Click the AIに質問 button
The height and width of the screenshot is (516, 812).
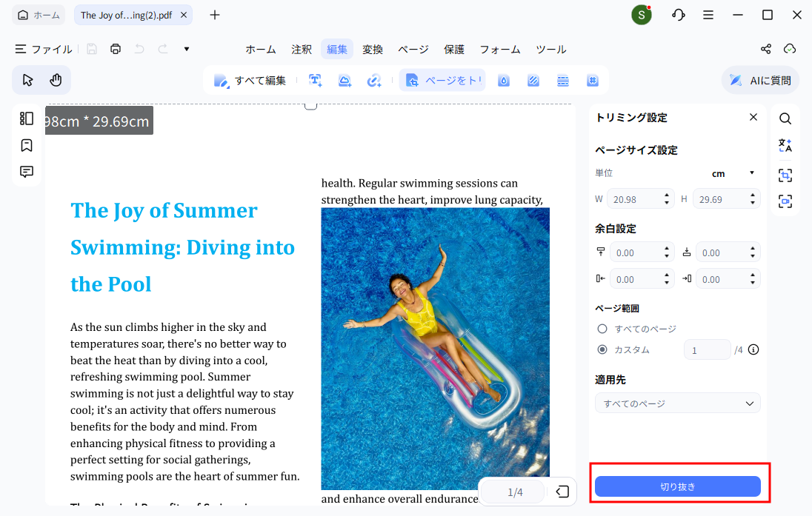coord(760,79)
